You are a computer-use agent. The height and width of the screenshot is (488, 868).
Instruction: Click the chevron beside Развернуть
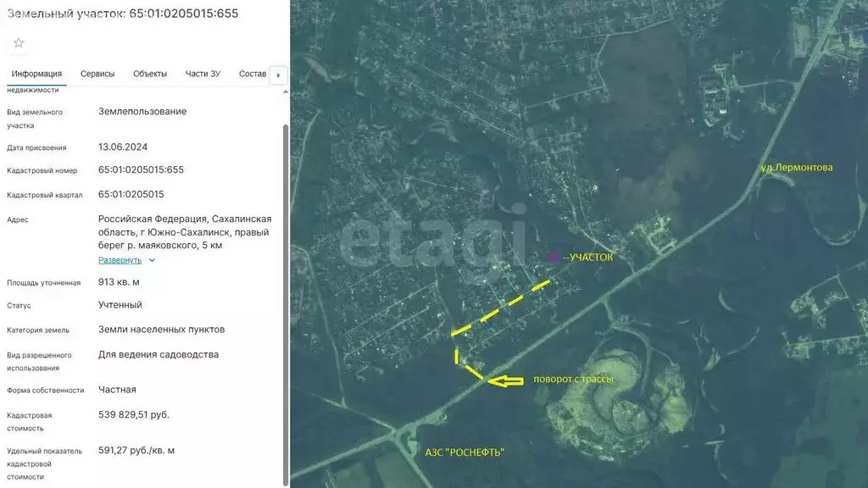point(153,261)
